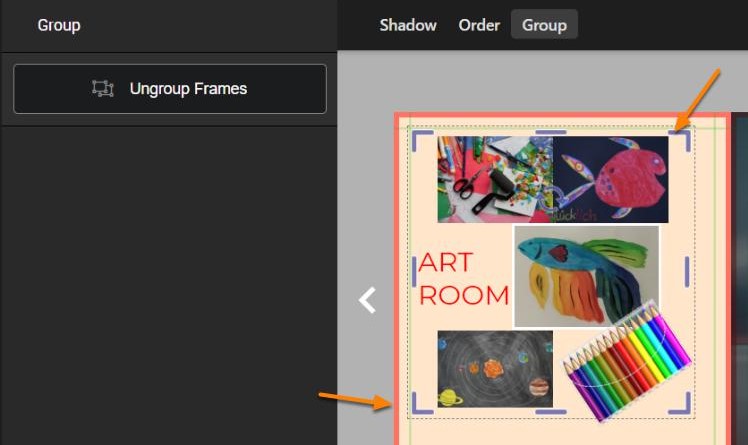
Task: Click the top middle selection handle
Action: (551, 132)
